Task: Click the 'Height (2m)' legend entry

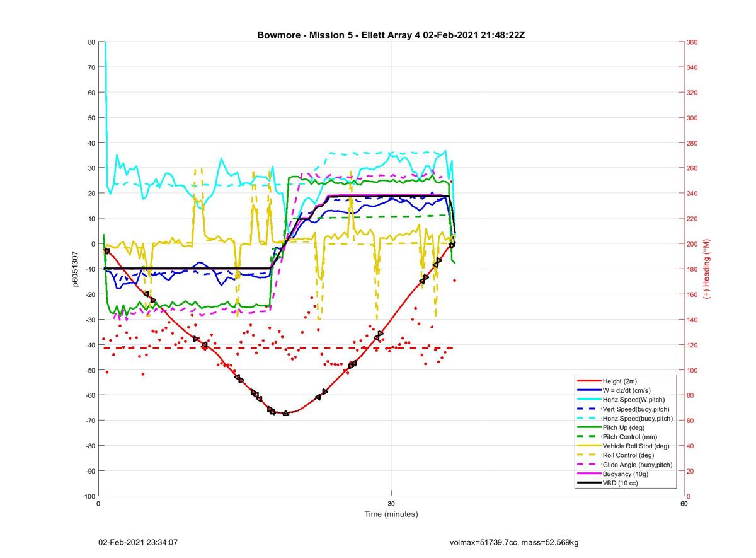Action: coord(621,381)
